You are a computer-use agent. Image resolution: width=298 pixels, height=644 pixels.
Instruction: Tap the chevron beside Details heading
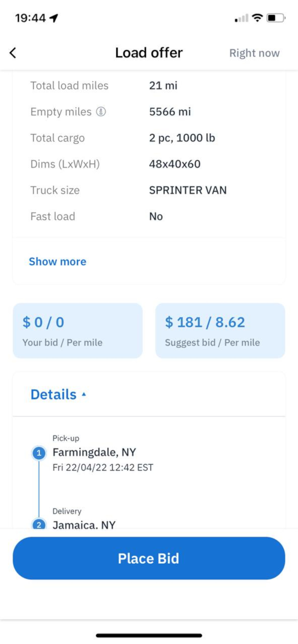pyautogui.click(x=84, y=394)
